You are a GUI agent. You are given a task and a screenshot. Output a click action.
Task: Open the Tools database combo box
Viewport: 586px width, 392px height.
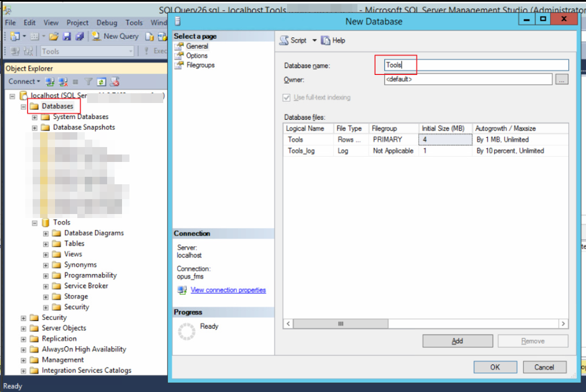(x=87, y=51)
